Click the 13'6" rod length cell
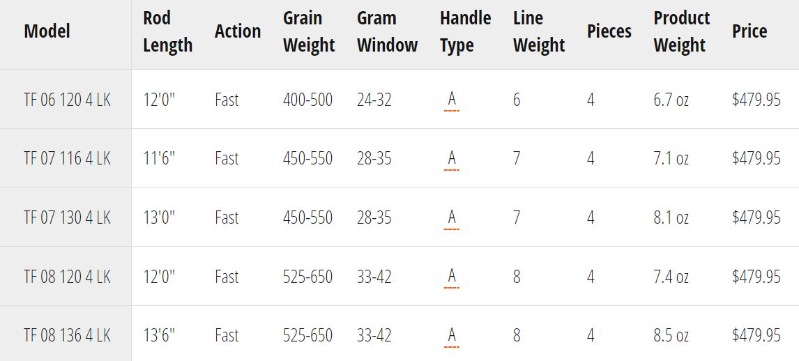This screenshot has width=799, height=361. click(x=159, y=336)
